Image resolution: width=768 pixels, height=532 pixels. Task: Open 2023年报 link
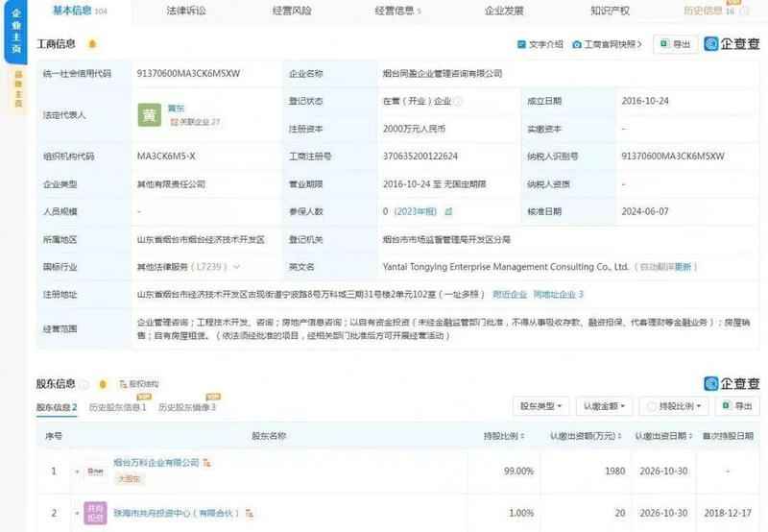point(416,211)
